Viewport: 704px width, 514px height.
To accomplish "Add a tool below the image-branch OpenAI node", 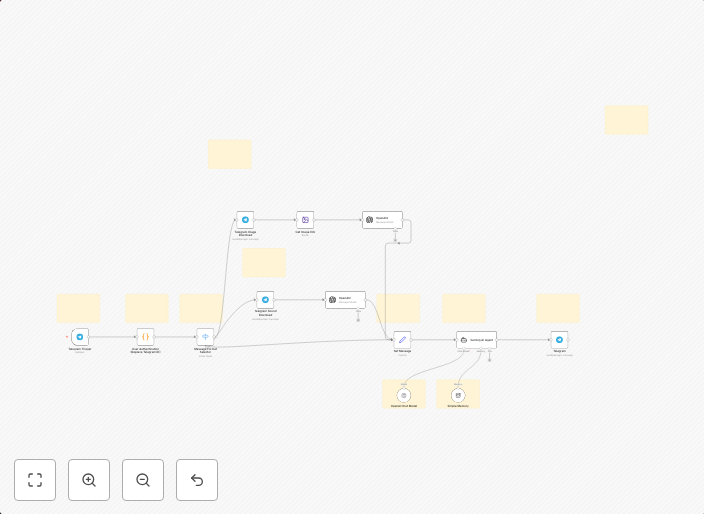I will click(x=396, y=240).
